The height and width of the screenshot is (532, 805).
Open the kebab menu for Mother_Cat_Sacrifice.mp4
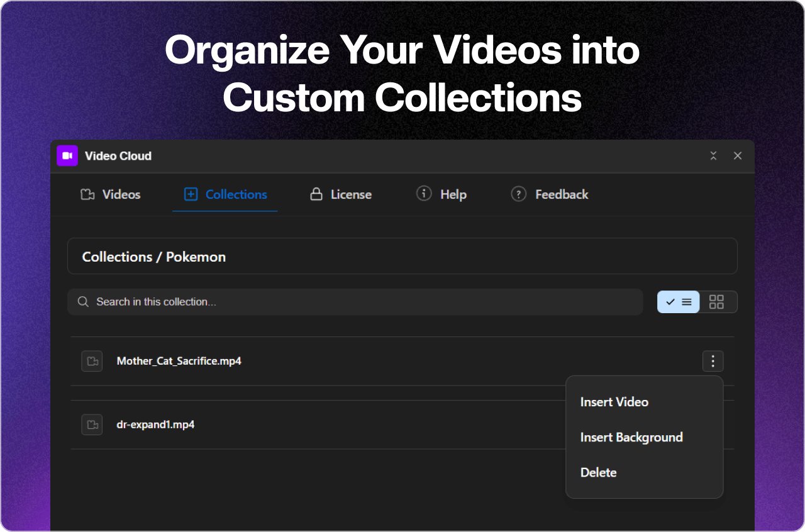(x=713, y=361)
